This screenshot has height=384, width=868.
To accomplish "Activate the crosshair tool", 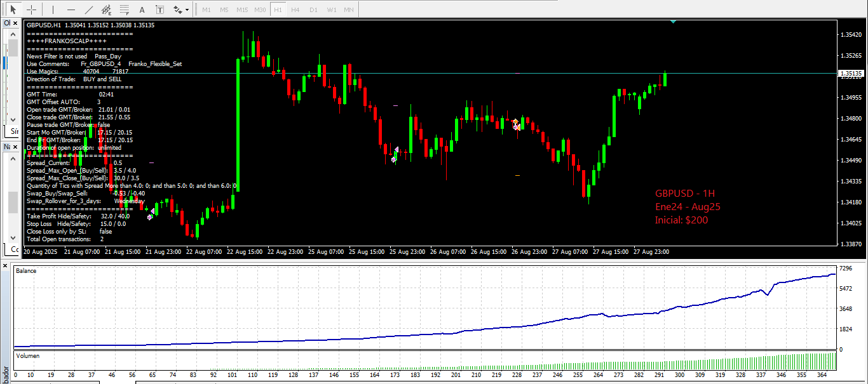I will tap(31, 10).
